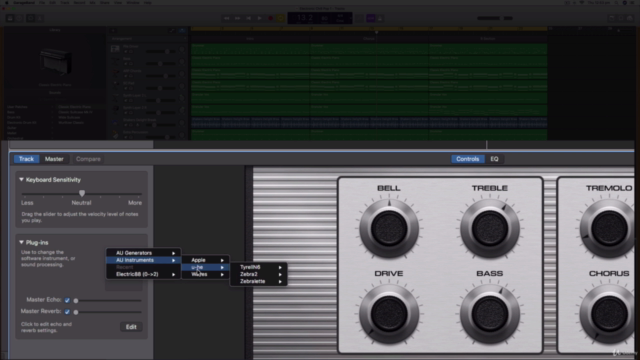The image size is (640, 360).
Task: Click the TREBLE knob
Action: tap(490, 228)
